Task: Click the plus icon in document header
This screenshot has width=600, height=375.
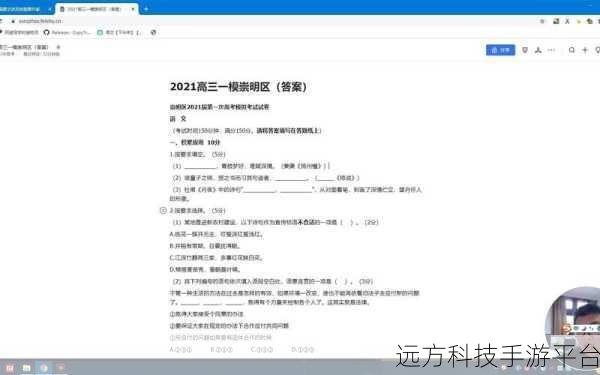Action: tap(585, 50)
